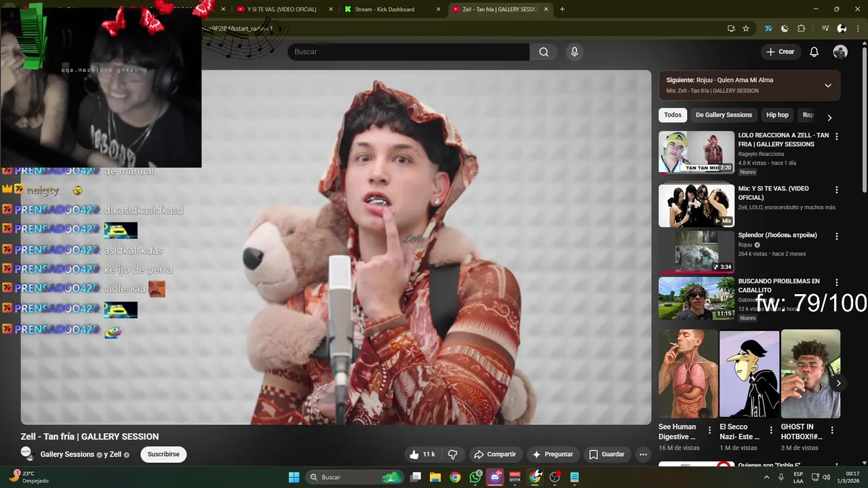Expand the Siguiente mix queue panel
Viewport: 868px width, 488px height.
[828, 85]
